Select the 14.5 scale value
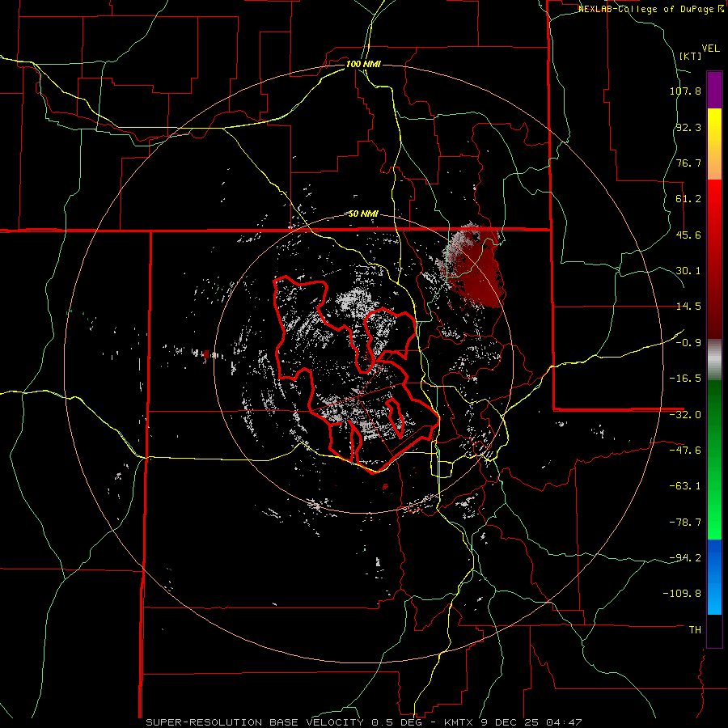The width and height of the screenshot is (728, 728). click(688, 307)
